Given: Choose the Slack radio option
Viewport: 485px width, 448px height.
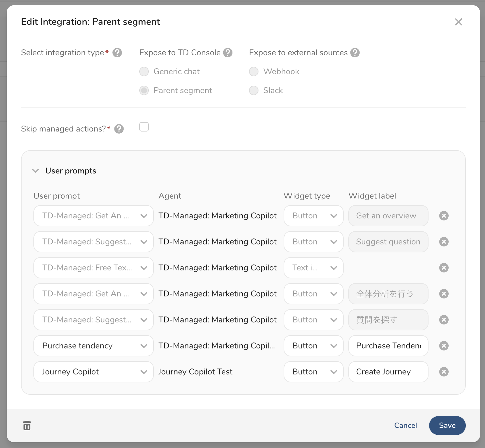Looking at the screenshot, I should (254, 90).
